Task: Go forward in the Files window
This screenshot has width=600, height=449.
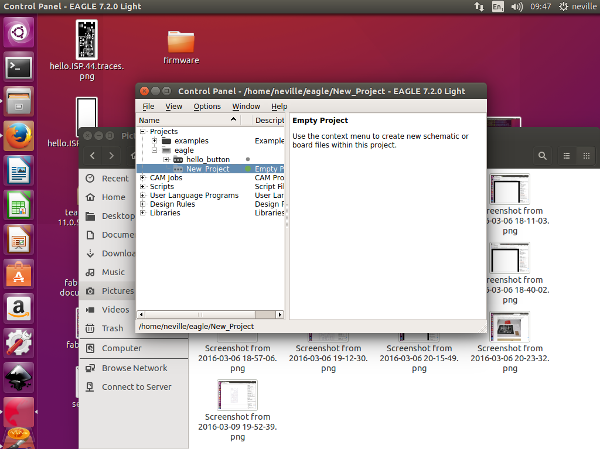Action: (111, 156)
